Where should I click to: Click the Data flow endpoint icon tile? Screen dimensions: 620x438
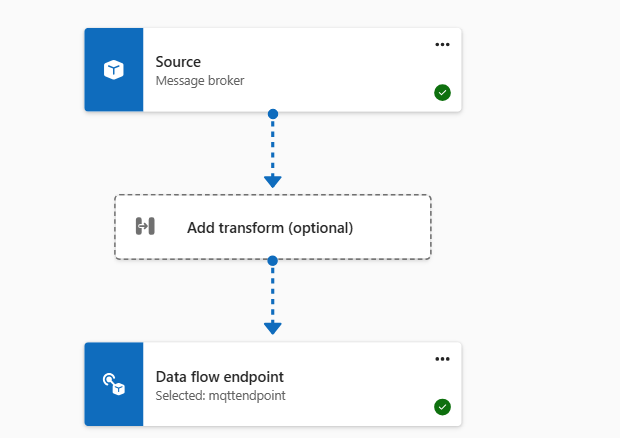(114, 384)
